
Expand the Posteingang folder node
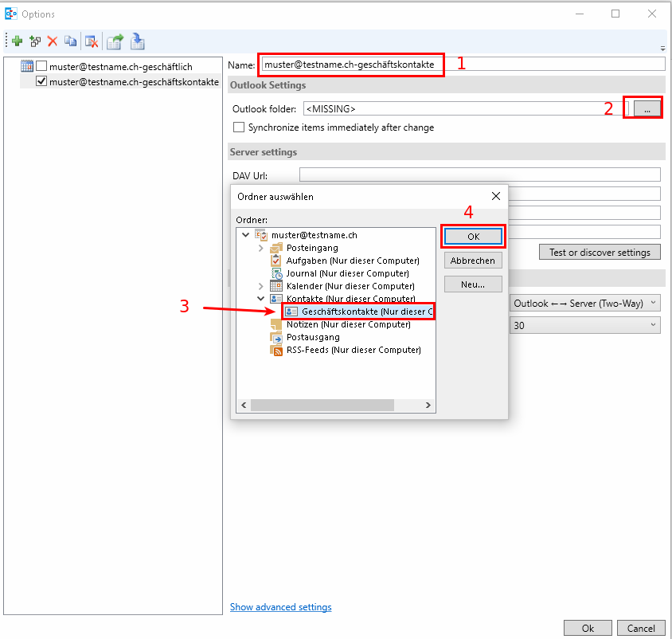coord(260,248)
